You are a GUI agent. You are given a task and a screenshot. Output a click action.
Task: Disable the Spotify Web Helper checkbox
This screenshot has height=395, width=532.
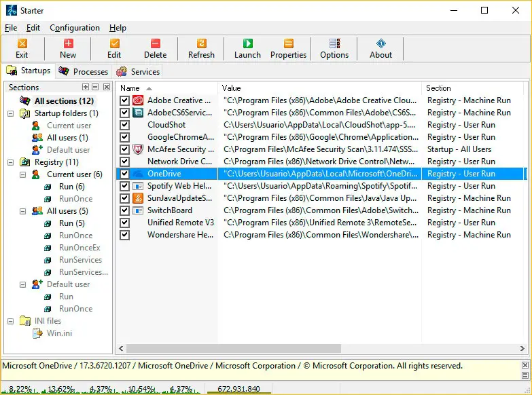124,186
